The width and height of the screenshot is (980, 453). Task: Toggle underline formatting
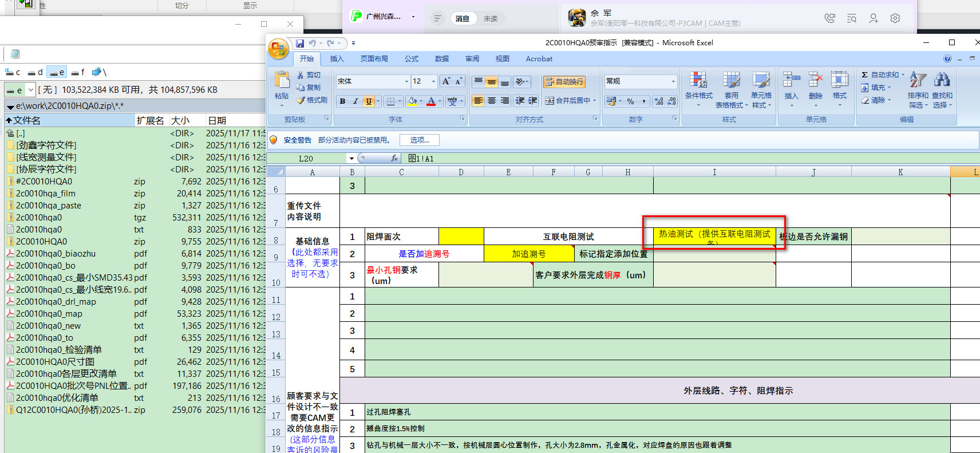369,101
